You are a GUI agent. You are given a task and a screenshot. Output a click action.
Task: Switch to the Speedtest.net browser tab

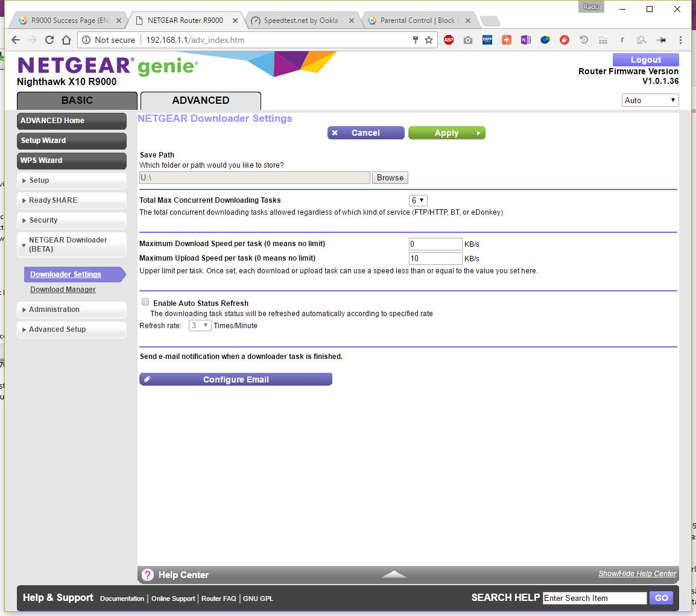pos(302,21)
